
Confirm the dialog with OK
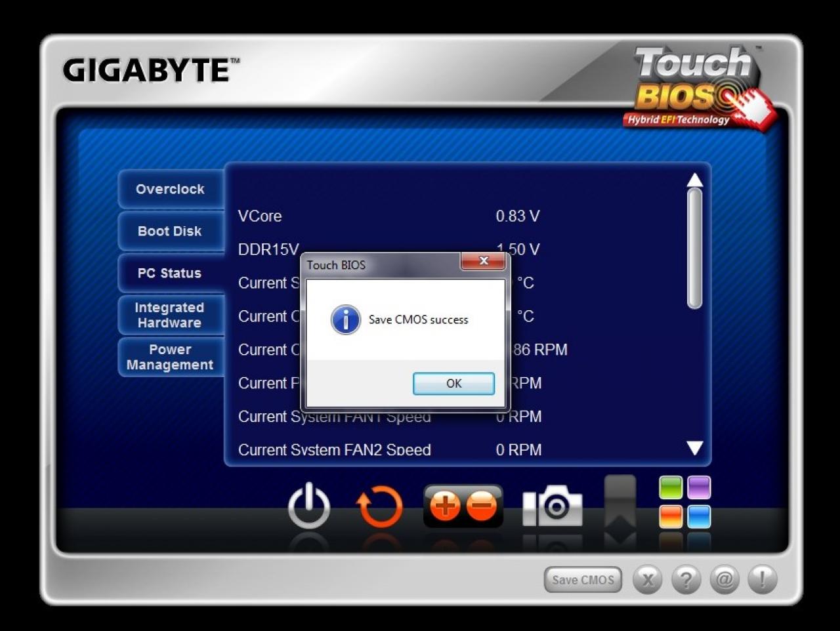[453, 384]
